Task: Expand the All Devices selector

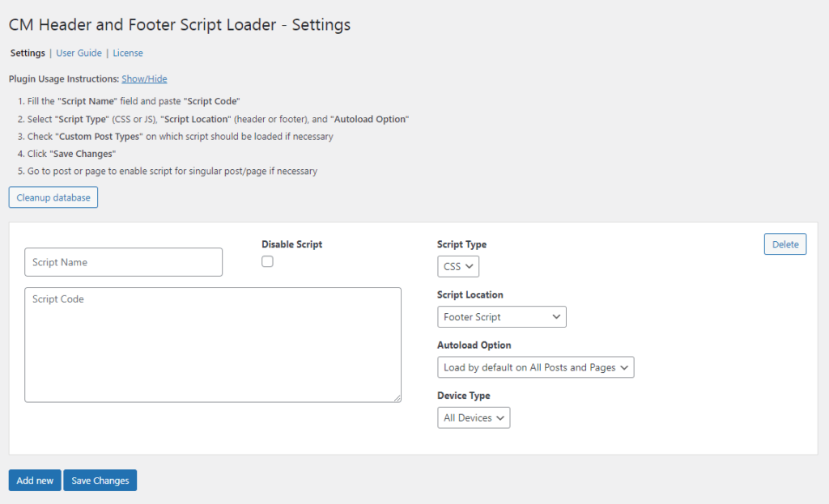Action: point(473,417)
